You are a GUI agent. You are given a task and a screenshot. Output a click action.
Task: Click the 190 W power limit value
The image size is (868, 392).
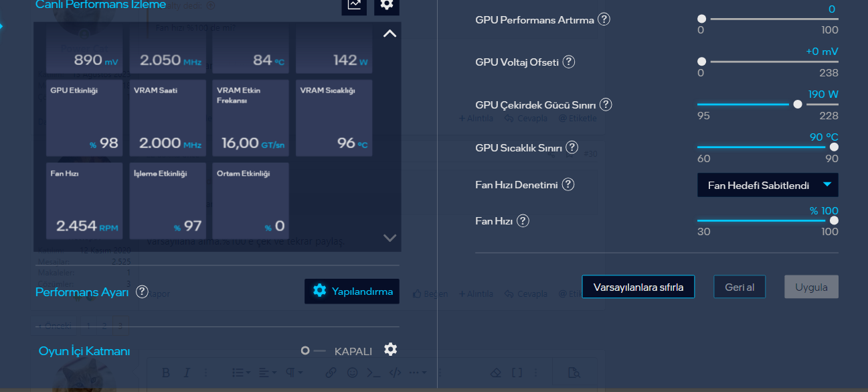pyautogui.click(x=823, y=94)
